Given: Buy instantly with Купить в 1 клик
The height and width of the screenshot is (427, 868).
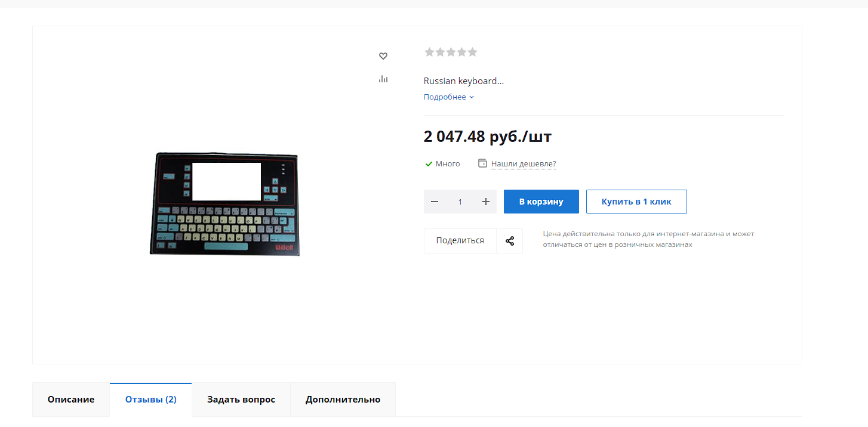Looking at the screenshot, I should 636,202.
